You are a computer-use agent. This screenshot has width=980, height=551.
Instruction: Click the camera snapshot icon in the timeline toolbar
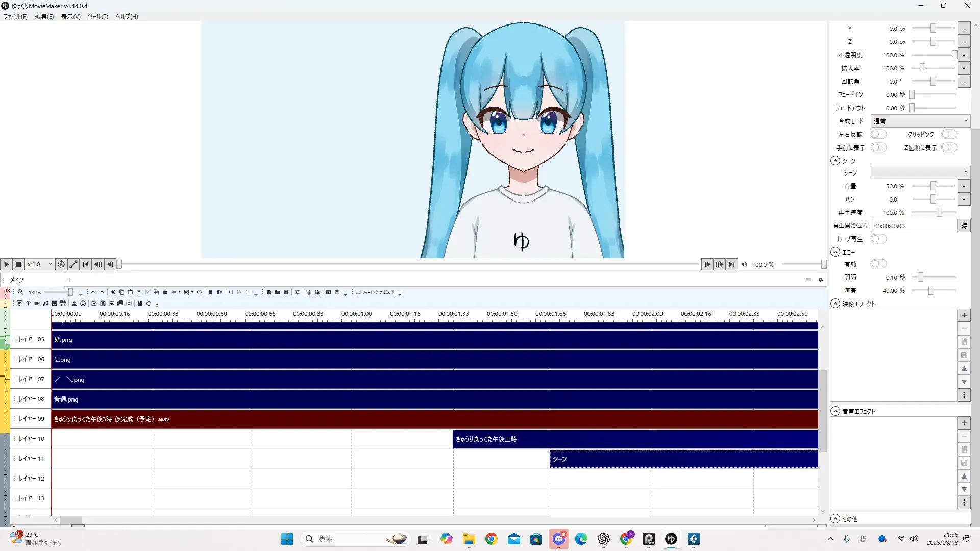(328, 292)
